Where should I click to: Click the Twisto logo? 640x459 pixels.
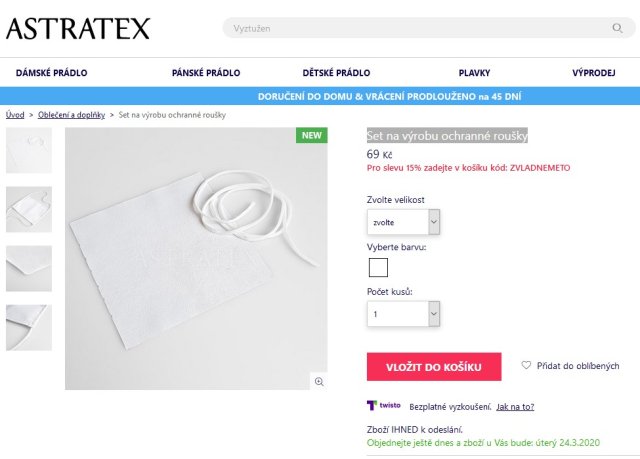(384, 406)
